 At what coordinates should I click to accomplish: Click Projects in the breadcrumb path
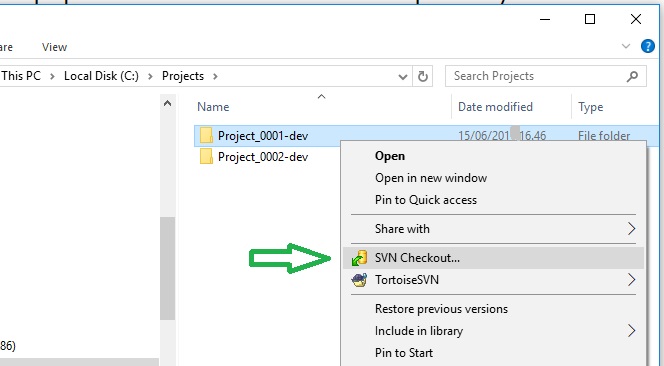coord(183,76)
